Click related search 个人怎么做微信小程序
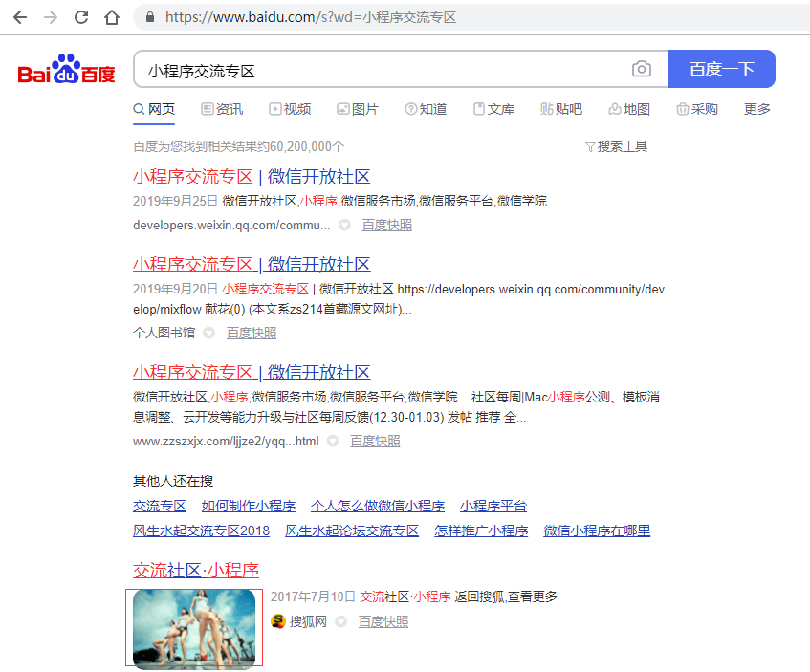This screenshot has height=672, width=810. [378, 506]
